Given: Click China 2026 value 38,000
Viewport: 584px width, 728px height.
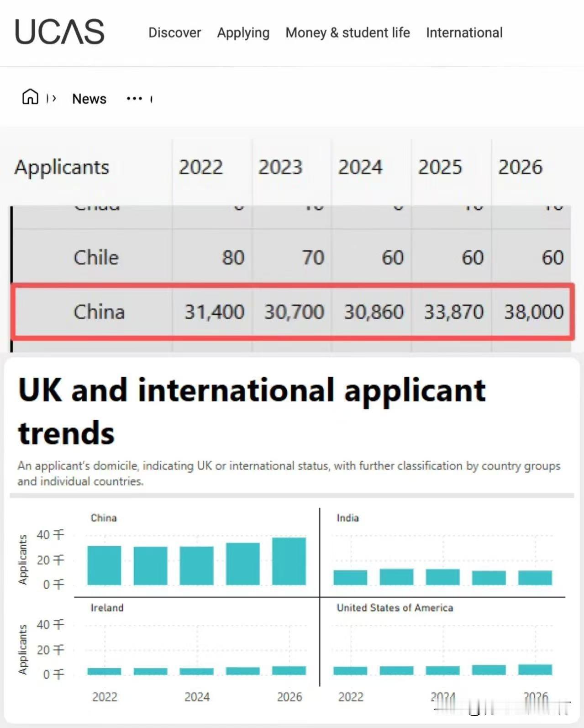Looking at the screenshot, I should point(534,312).
